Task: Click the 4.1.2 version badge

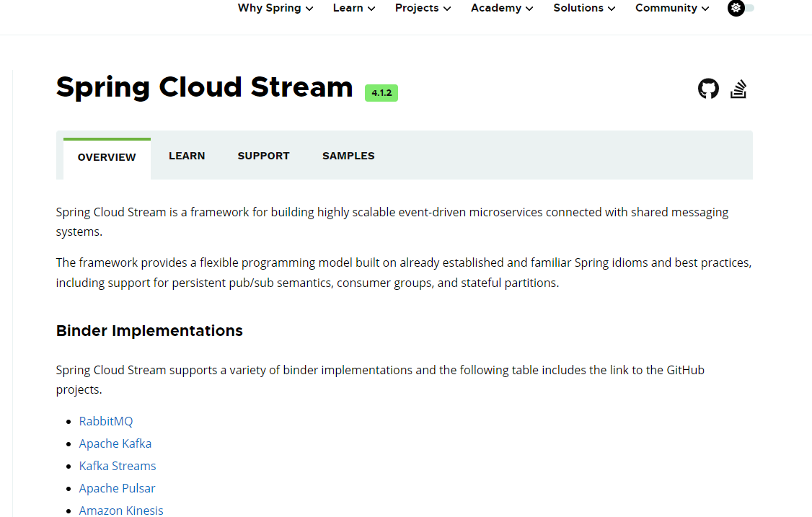Action: [x=381, y=92]
